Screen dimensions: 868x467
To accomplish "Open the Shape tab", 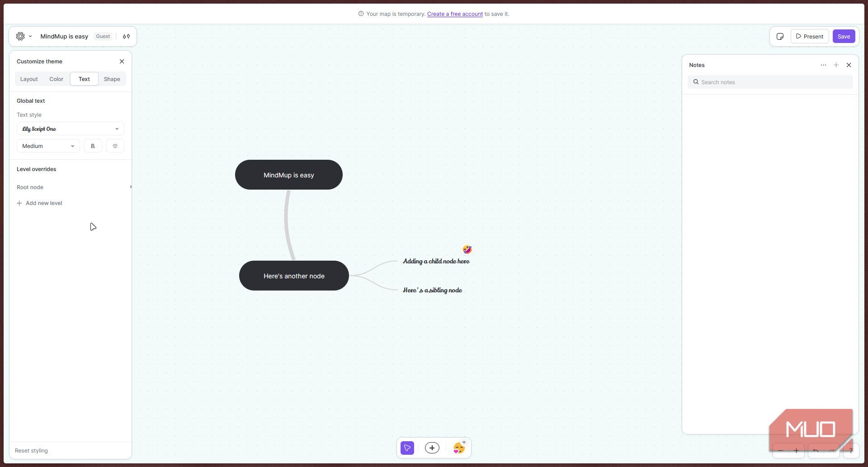I will [x=112, y=79].
